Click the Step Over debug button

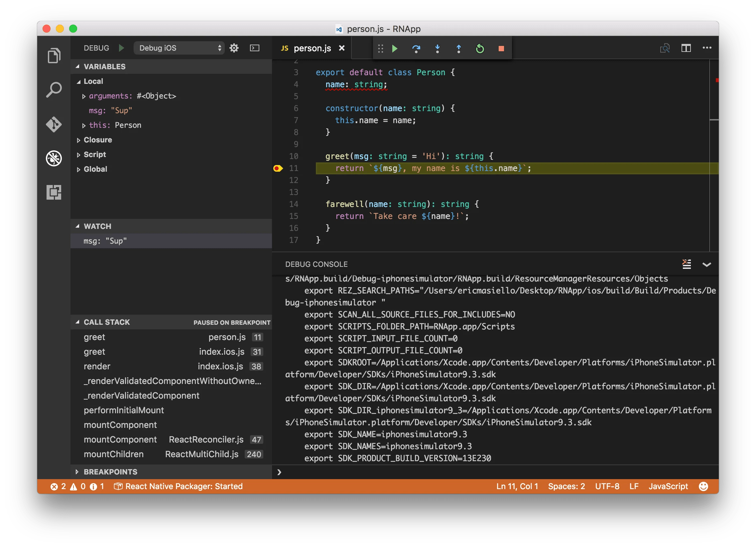point(416,49)
